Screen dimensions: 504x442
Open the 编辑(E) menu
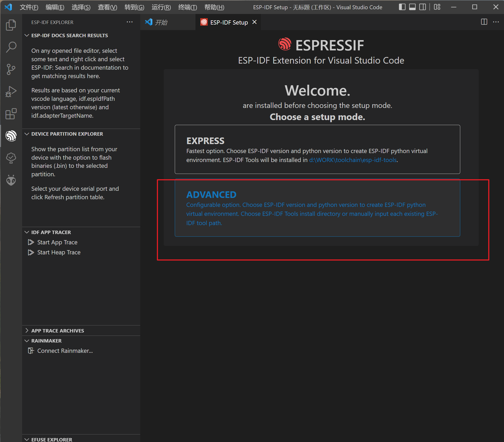(55, 7)
